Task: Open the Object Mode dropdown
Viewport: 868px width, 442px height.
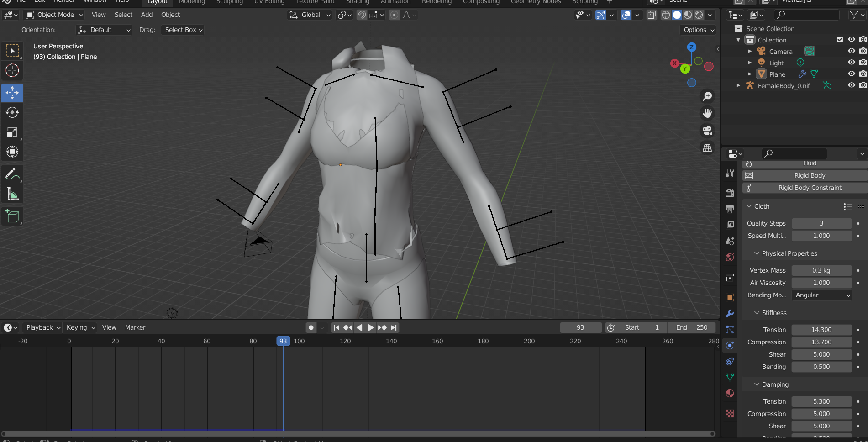Action: click(x=54, y=15)
